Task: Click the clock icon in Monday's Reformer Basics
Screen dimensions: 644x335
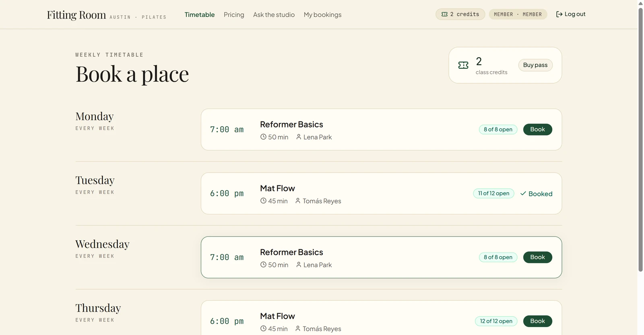Action: point(263,137)
